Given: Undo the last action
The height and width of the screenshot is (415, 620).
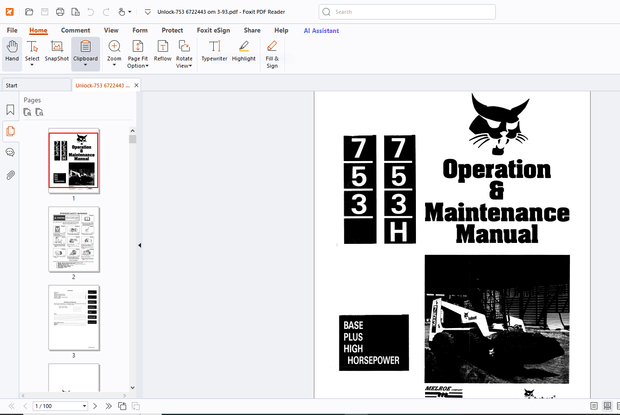Looking at the screenshot, I should click(x=91, y=12).
